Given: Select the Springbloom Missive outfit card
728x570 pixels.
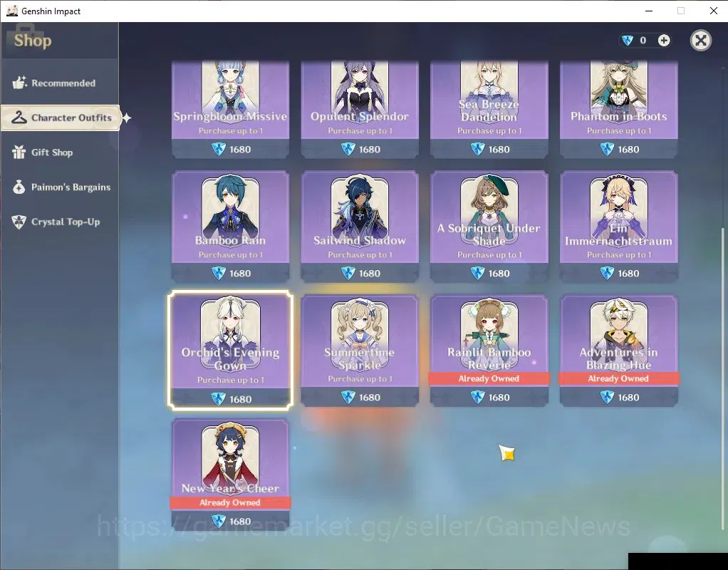Looking at the screenshot, I should click(230, 109).
